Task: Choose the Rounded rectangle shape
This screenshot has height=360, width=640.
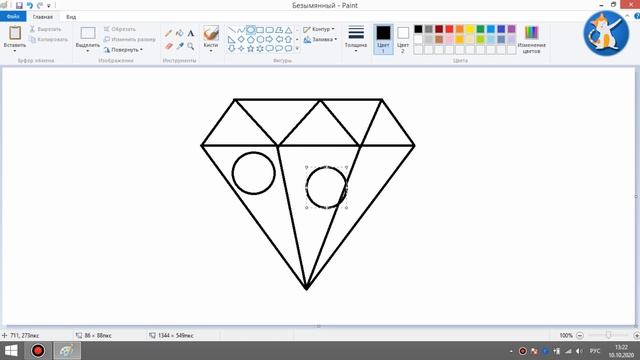Action: click(269, 30)
